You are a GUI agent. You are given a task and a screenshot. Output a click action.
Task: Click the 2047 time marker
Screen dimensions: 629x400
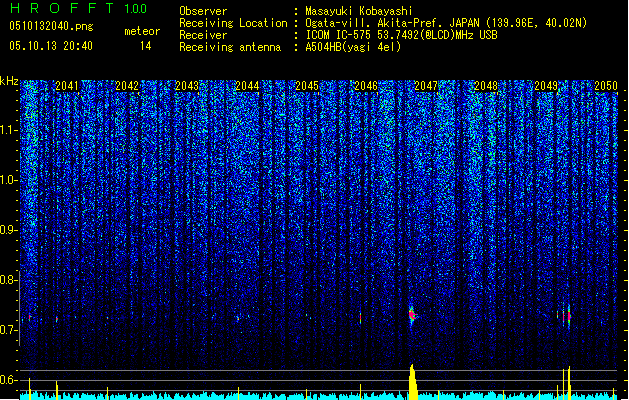point(426,86)
